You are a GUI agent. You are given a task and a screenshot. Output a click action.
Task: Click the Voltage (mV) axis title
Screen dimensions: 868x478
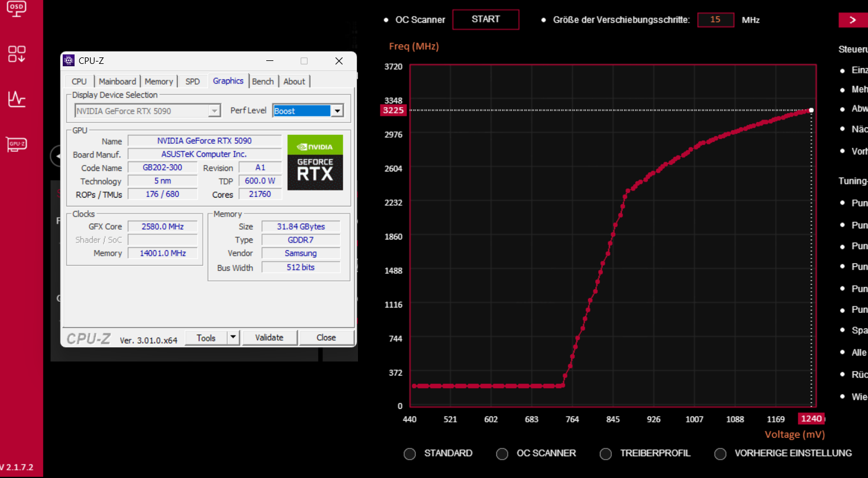(795, 435)
